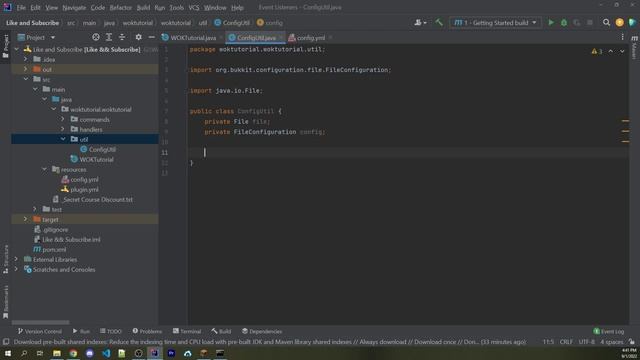Open the Bookmarks side tool window
Image resolution: width=640 pixels, height=360 pixels.
[x=5, y=302]
